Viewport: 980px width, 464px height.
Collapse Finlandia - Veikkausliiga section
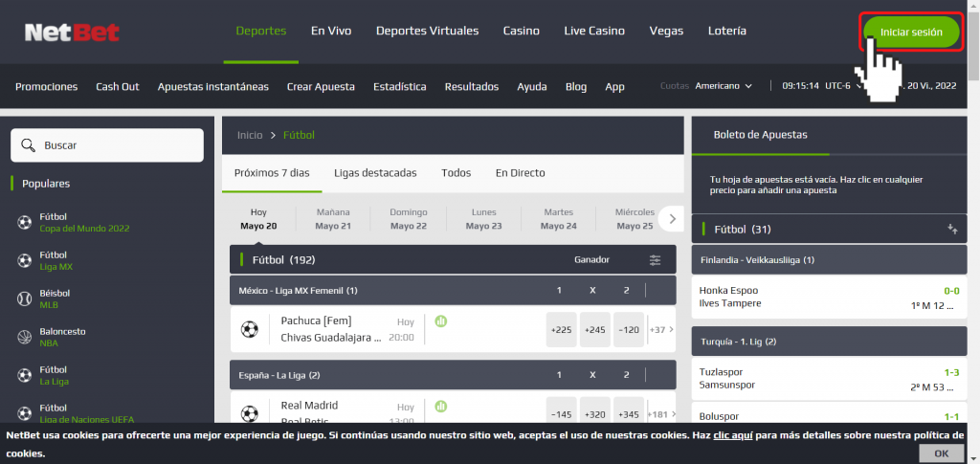(830, 260)
